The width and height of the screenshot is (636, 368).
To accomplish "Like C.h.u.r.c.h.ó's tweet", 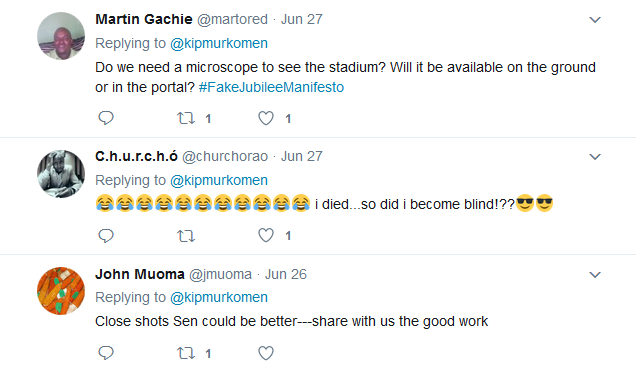I will coord(266,235).
